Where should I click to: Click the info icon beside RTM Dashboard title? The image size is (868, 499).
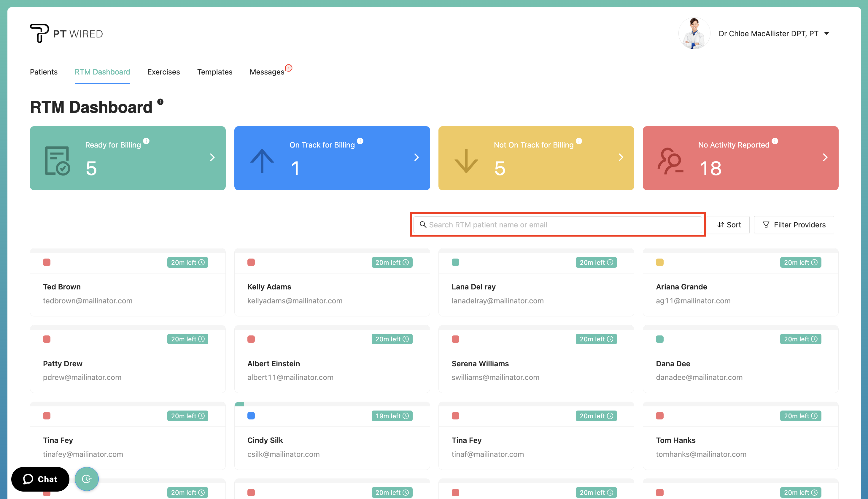tap(160, 102)
